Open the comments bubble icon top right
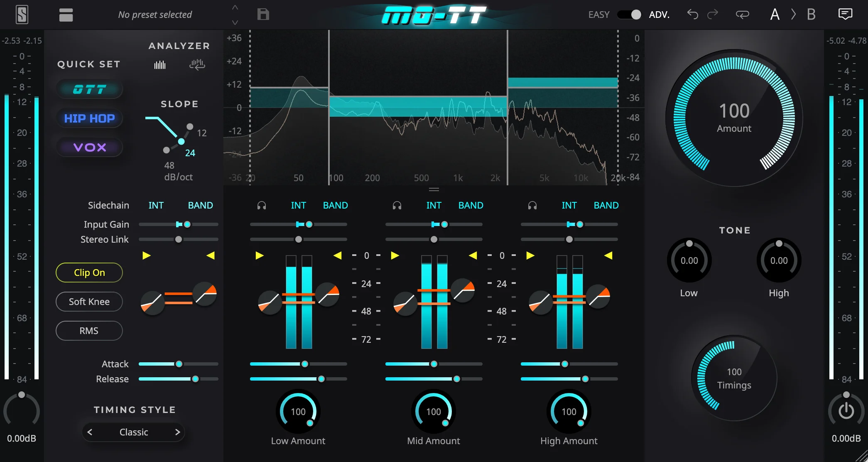 [x=846, y=14]
